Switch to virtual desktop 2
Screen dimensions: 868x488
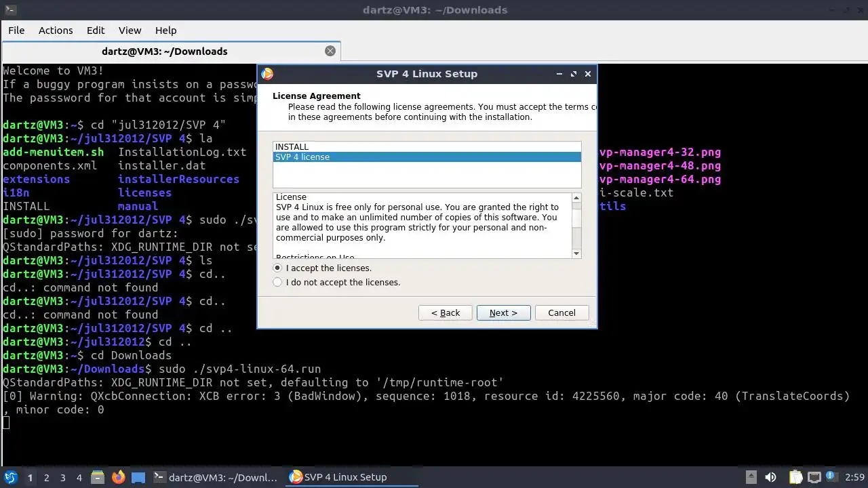coord(46,477)
